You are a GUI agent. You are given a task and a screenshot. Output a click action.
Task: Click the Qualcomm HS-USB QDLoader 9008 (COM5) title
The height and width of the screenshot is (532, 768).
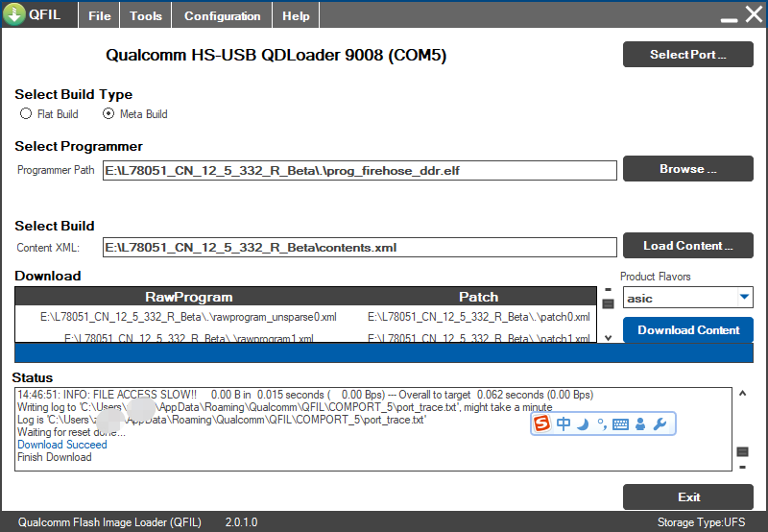276,55
